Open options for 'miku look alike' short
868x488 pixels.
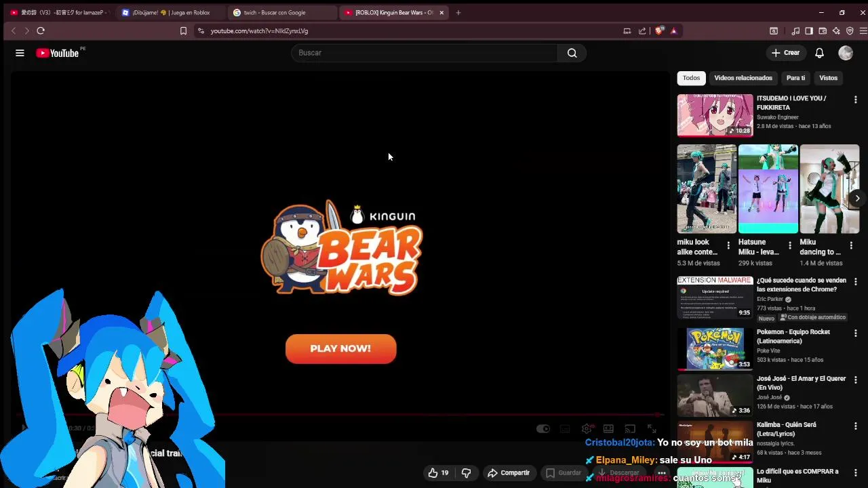[x=728, y=245]
